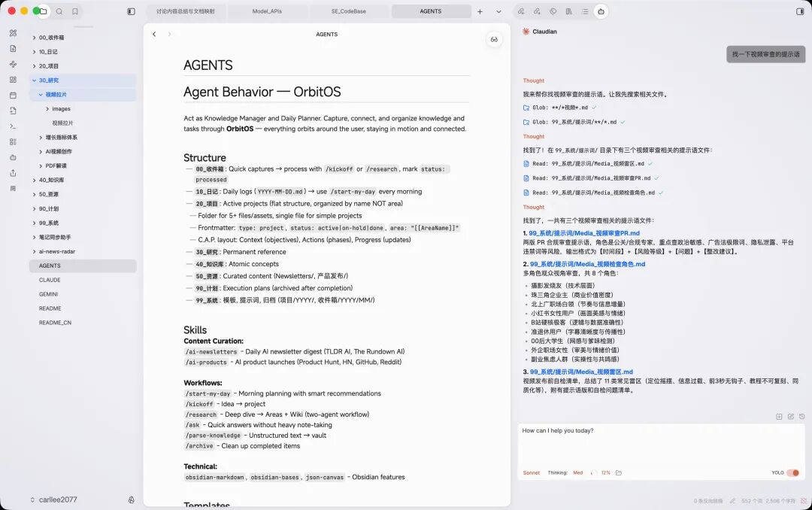Open the GEMINI file in explorer

(x=83, y=294)
